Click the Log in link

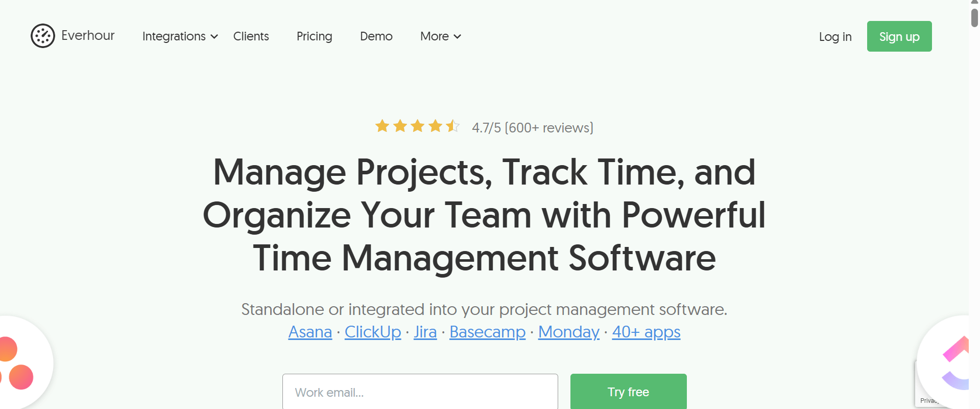pyautogui.click(x=835, y=37)
